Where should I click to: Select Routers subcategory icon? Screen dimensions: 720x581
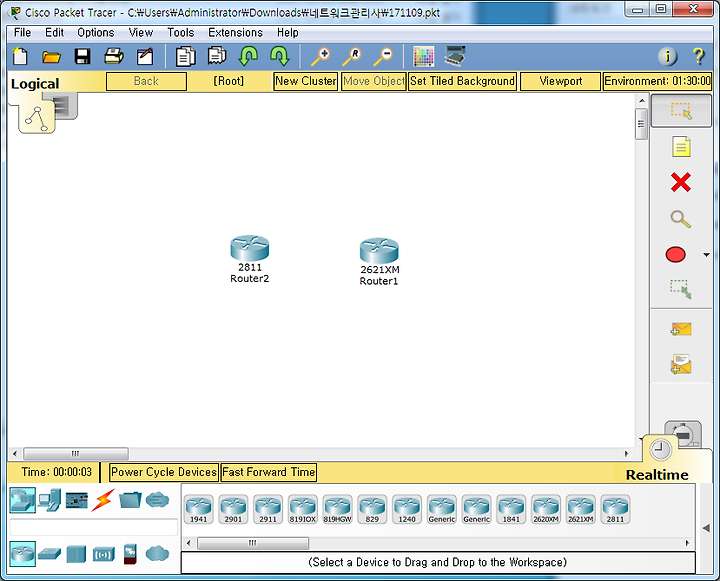click(x=22, y=554)
